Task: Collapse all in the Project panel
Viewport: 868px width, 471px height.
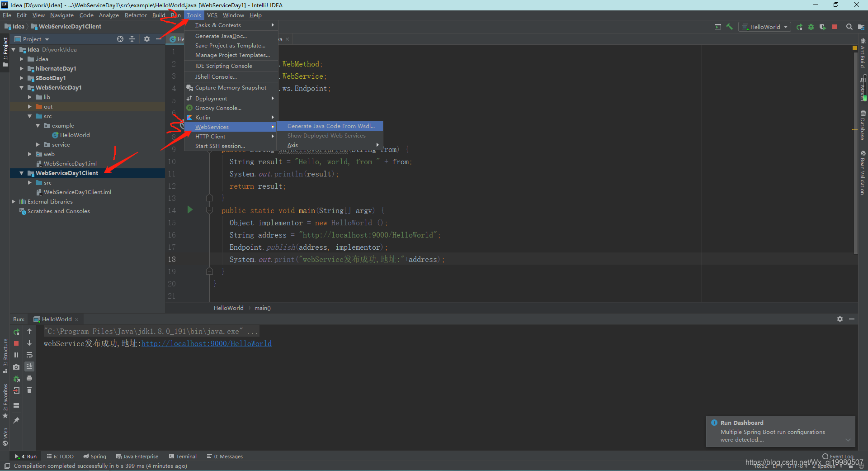Action: [x=132, y=39]
